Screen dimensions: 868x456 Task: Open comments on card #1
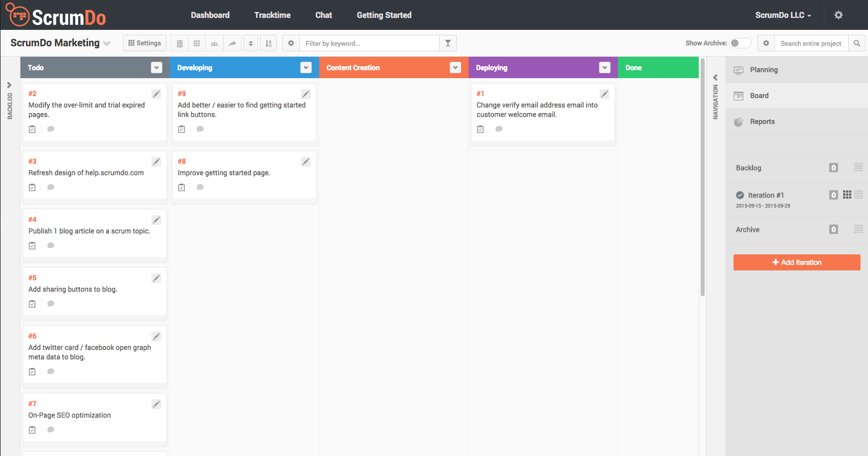(x=499, y=129)
